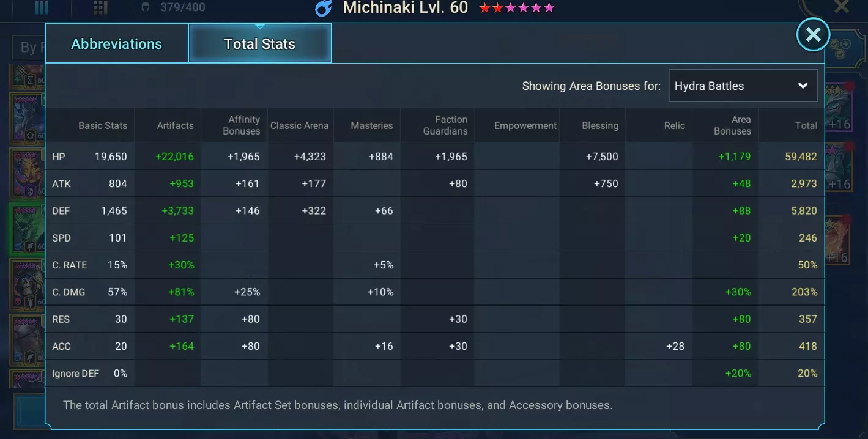This screenshot has height=439, width=868.
Task: Click the Artifacts column header
Action: click(175, 125)
